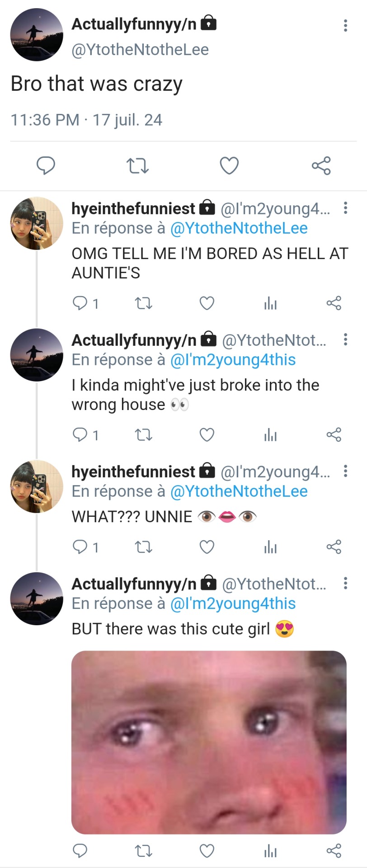Open the Actuallyfunnyy/n avatar on the main tweet

click(37, 34)
